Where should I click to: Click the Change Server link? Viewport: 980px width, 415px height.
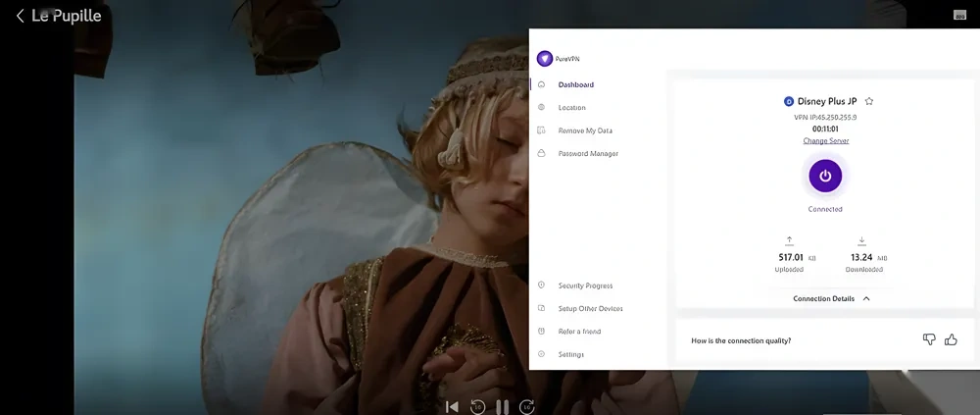pyautogui.click(x=825, y=141)
